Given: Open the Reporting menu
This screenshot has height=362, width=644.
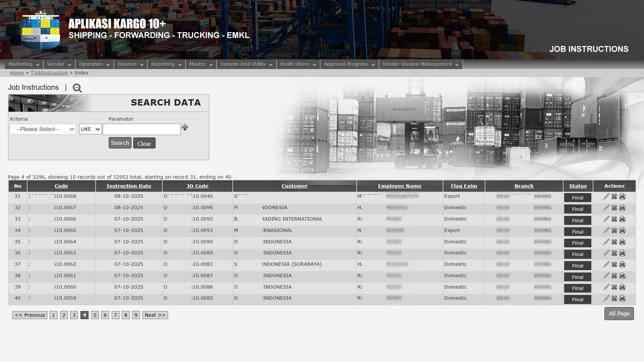Looking at the screenshot, I should [x=166, y=64].
